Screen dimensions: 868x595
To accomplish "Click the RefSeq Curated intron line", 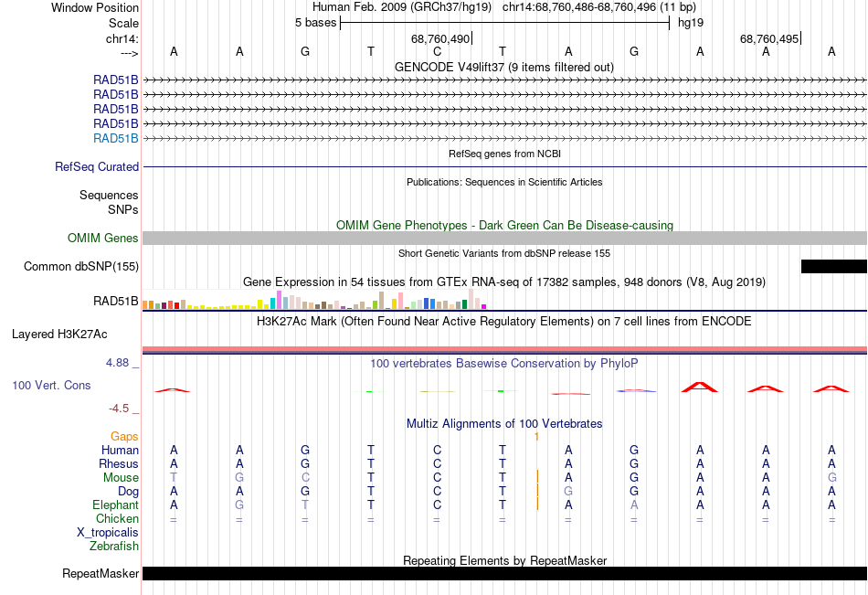I will click(x=504, y=166).
